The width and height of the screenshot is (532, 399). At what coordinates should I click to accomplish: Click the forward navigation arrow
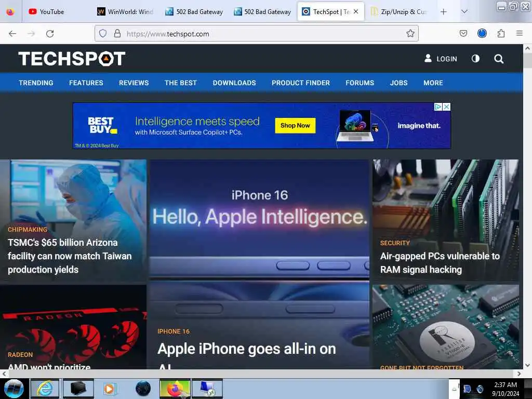click(31, 34)
